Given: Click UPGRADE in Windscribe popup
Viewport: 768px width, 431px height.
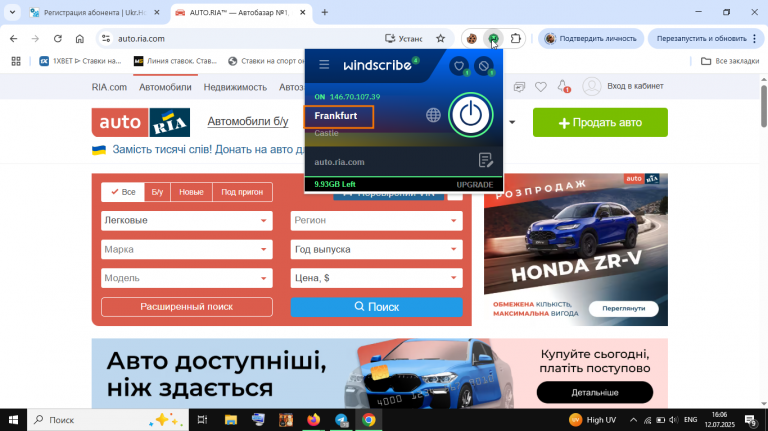Looking at the screenshot, I should (475, 185).
